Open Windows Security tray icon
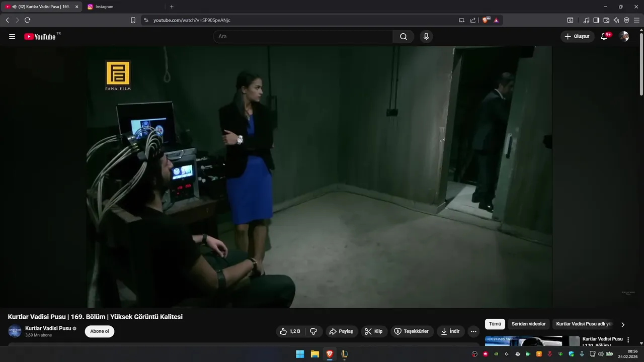 pos(571,354)
